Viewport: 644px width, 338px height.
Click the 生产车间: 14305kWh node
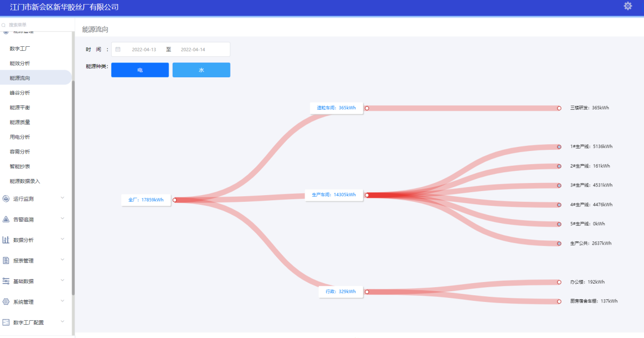click(334, 195)
